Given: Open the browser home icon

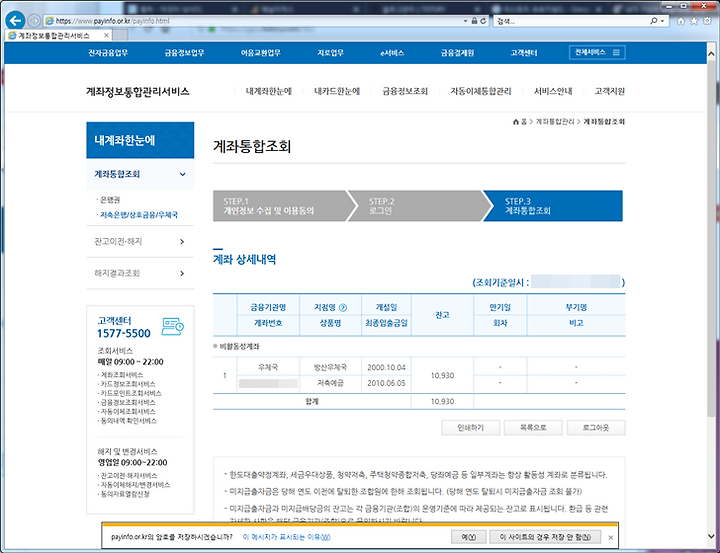Looking at the screenshot, I should tap(681, 21).
